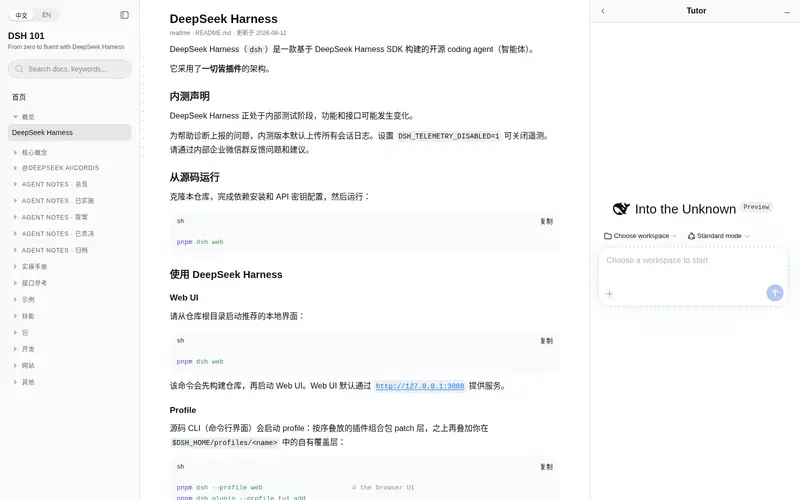Click the DSH_TELEMETRY_DISABLED=1 inline code

pyautogui.click(x=448, y=136)
